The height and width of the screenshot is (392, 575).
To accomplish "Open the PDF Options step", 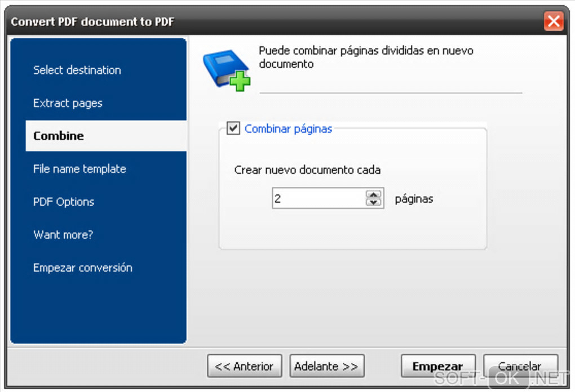I will (x=64, y=202).
